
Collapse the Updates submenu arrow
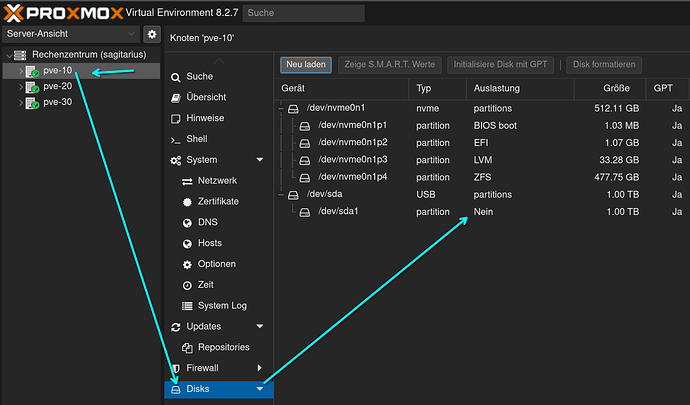coord(260,326)
